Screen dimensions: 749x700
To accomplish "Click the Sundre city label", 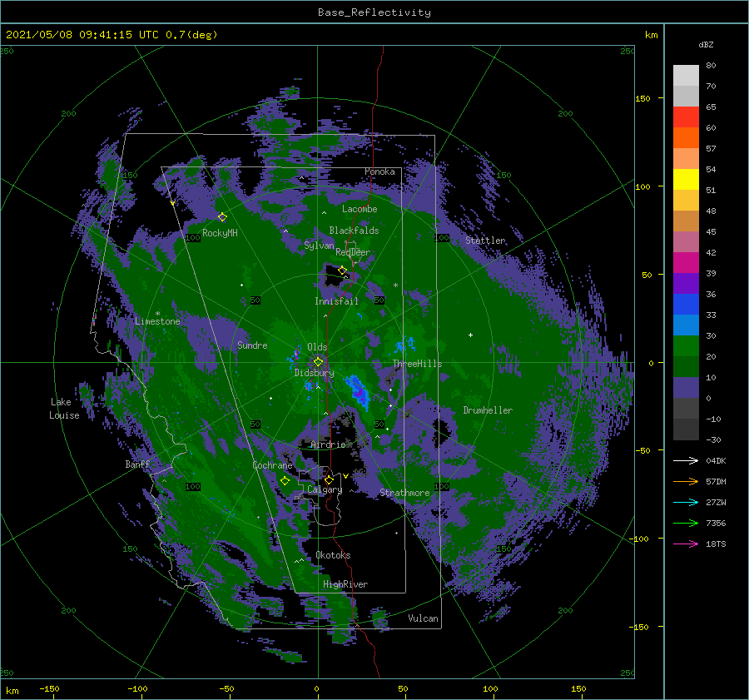I will [253, 345].
